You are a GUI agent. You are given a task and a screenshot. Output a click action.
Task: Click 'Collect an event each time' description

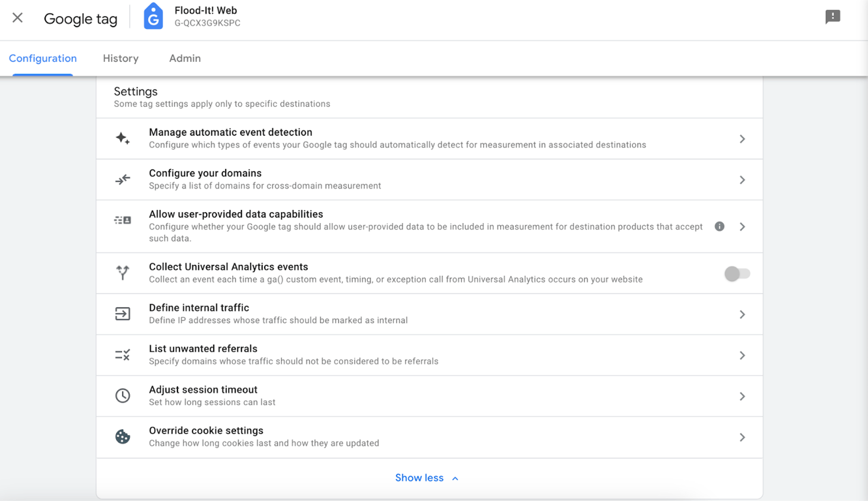point(396,279)
